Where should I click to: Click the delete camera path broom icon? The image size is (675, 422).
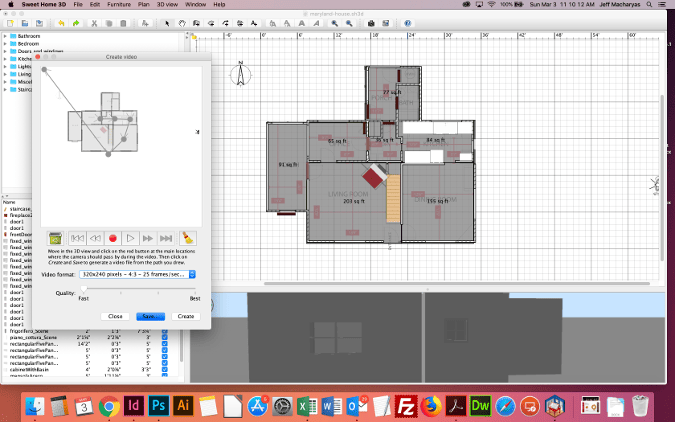tap(189, 238)
